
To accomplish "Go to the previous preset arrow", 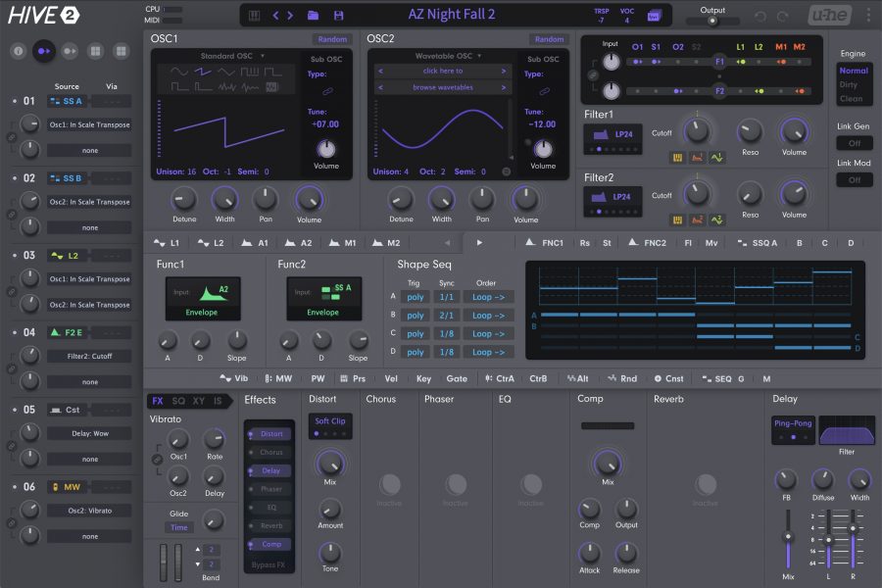I will pos(276,15).
